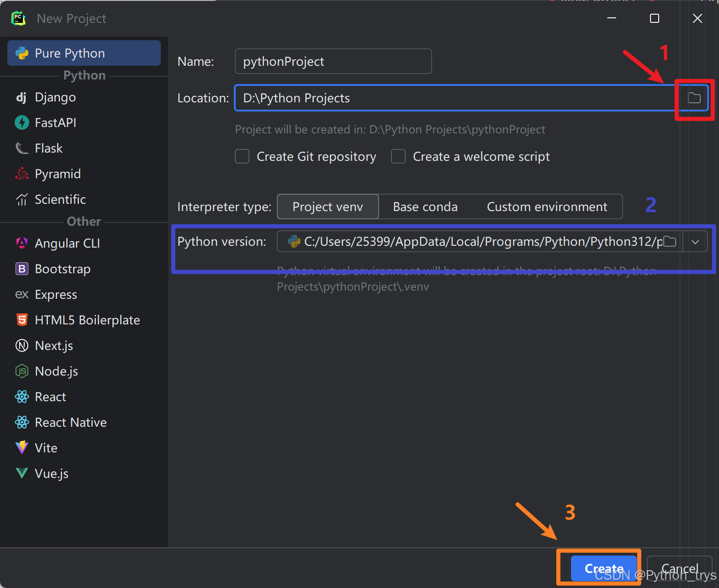Click the Vite icon

tap(22, 448)
